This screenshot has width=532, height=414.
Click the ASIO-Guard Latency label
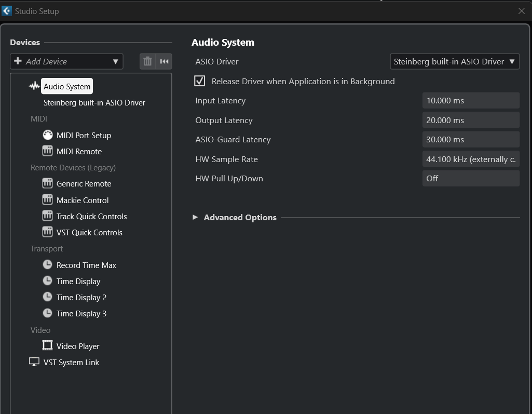[x=233, y=140]
